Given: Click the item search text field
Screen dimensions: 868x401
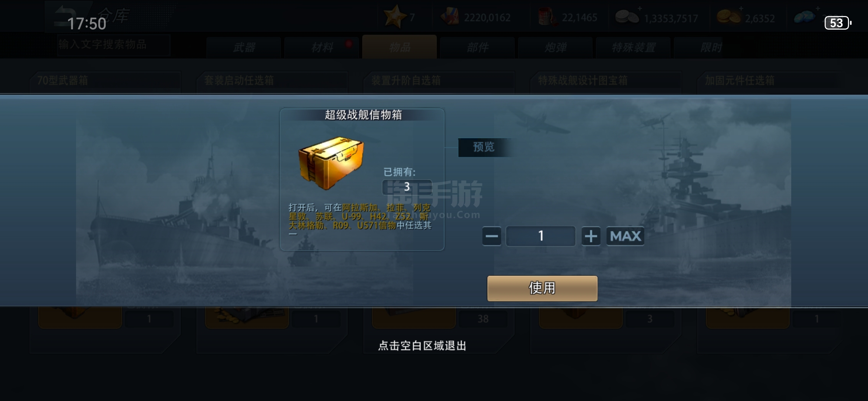Looking at the screenshot, I should 114,45.
